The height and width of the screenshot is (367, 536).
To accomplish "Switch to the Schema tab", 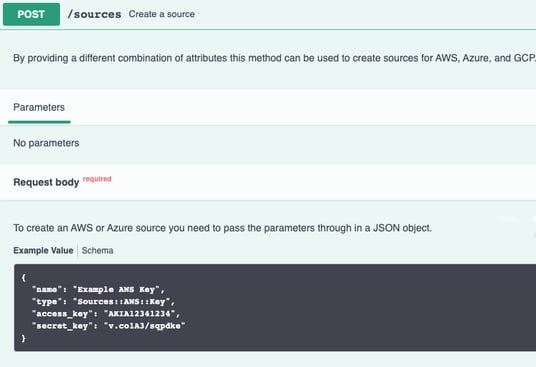I will (x=97, y=250).
